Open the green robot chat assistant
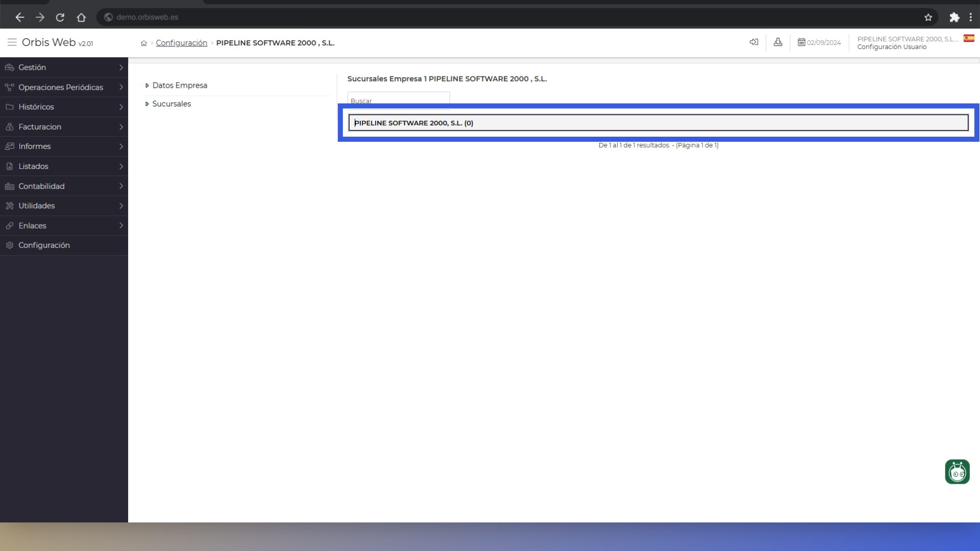 [x=957, y=472]
